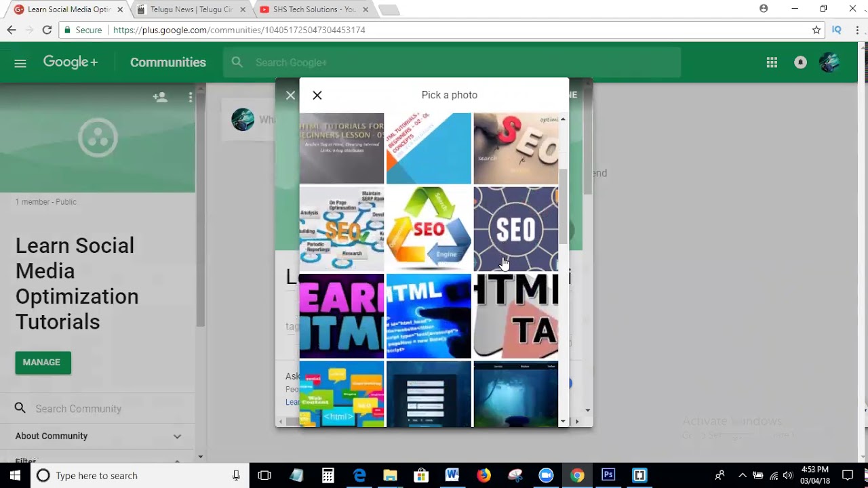The image size is (868, 488).
Task: Open the community header three-dot menu
Action: tap(191, 98)
